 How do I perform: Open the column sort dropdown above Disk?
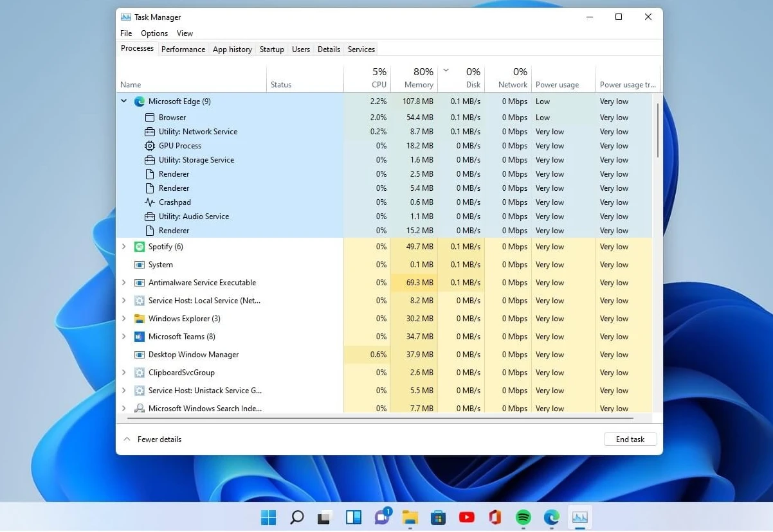click(x=445, y=72)
